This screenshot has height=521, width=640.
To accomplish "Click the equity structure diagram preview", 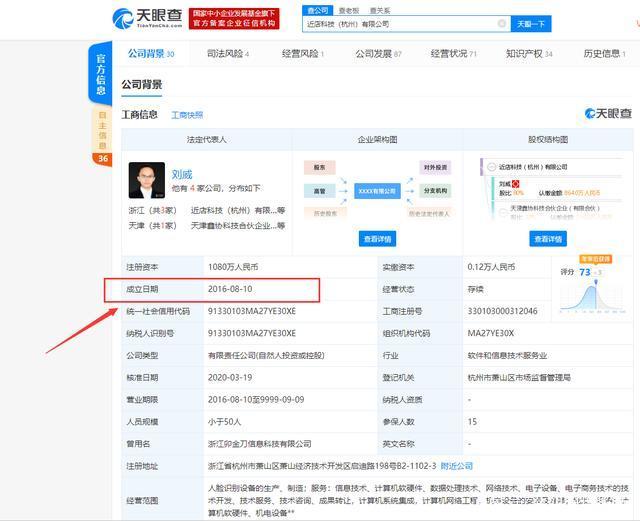I will coord(548,192).
